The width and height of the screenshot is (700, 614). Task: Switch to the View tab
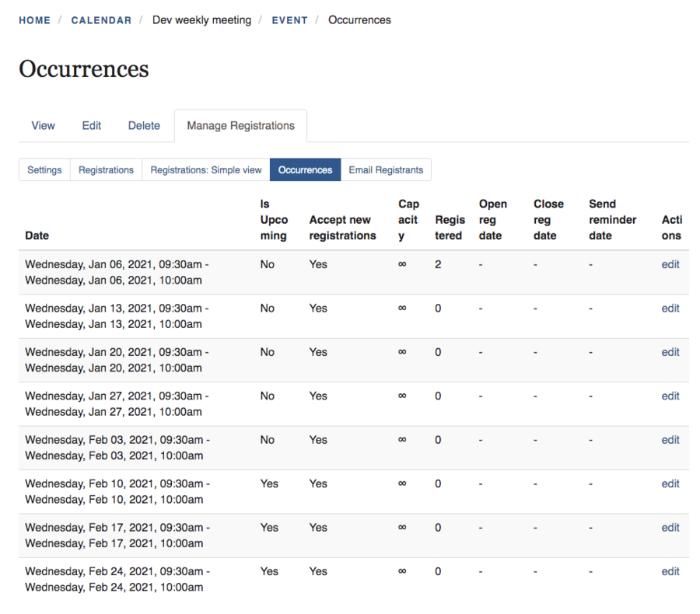coord(44,126)
